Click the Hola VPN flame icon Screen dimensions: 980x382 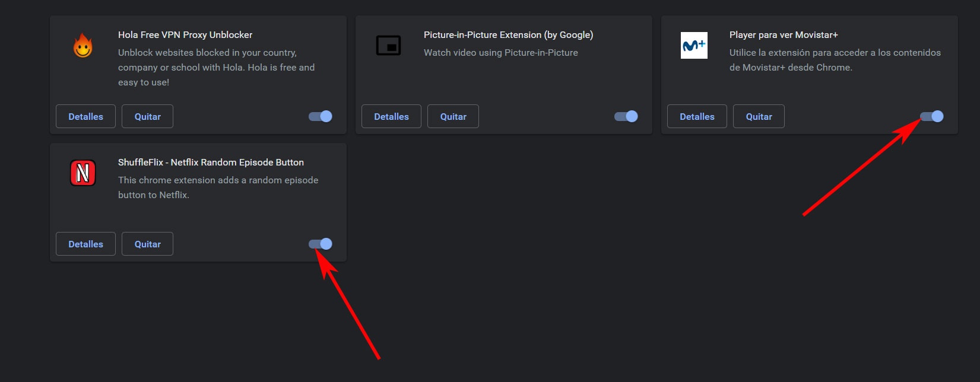point(83,45)
